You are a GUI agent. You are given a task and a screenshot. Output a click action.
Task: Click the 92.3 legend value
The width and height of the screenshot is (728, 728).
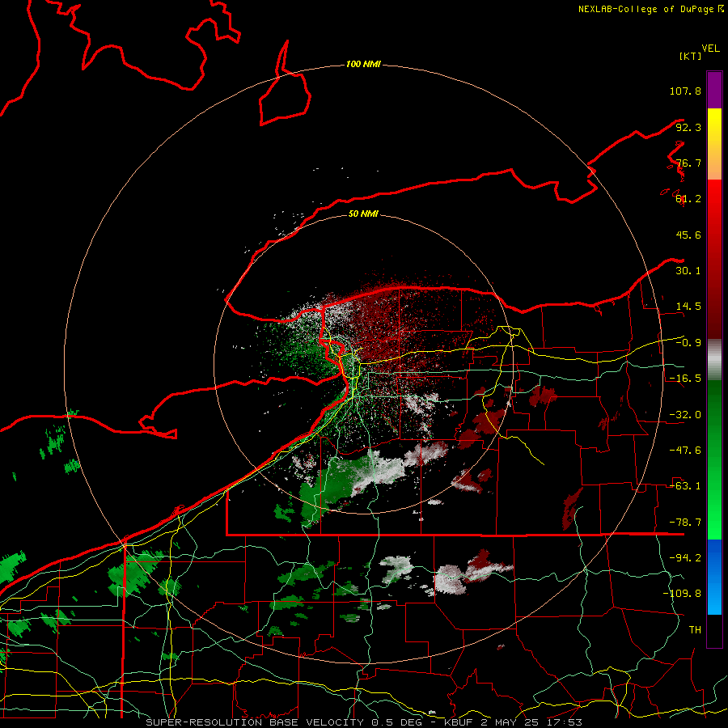coord(688,127)
